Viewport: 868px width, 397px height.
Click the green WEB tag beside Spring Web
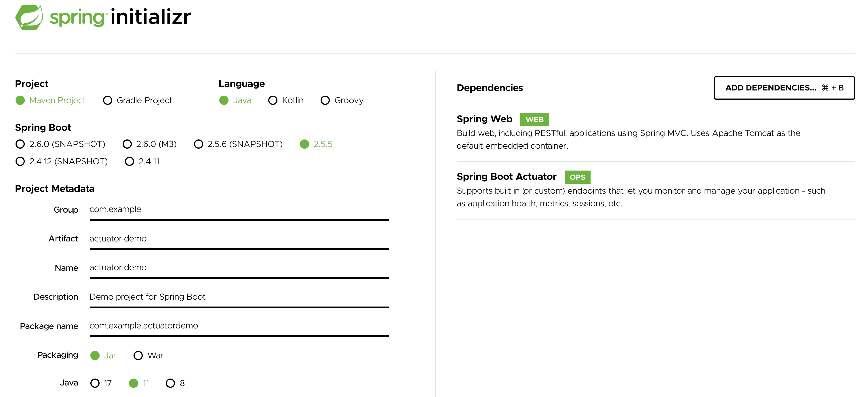534,119
